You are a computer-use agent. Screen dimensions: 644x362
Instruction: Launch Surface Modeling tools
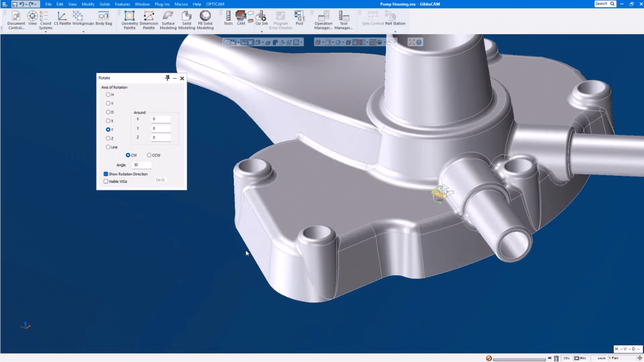click(168, 20)
